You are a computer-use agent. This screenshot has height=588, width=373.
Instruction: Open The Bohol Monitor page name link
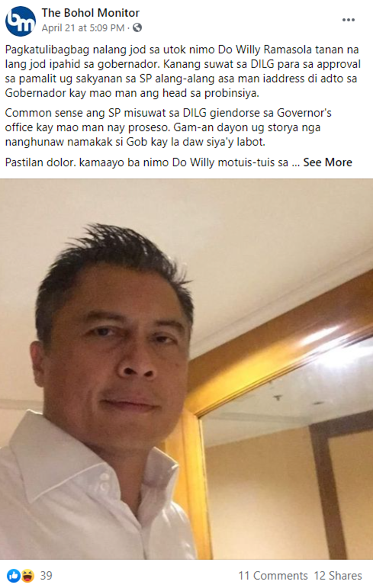click(91, 13)
